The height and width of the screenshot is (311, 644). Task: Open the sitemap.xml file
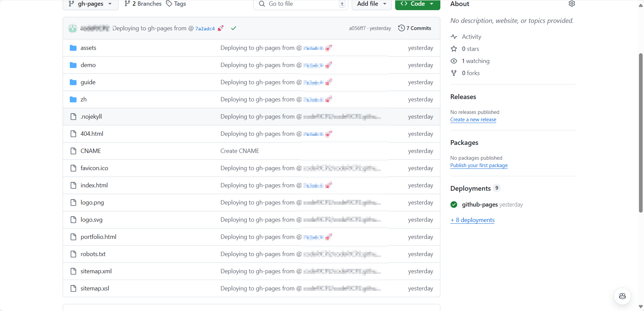[96, 271]
